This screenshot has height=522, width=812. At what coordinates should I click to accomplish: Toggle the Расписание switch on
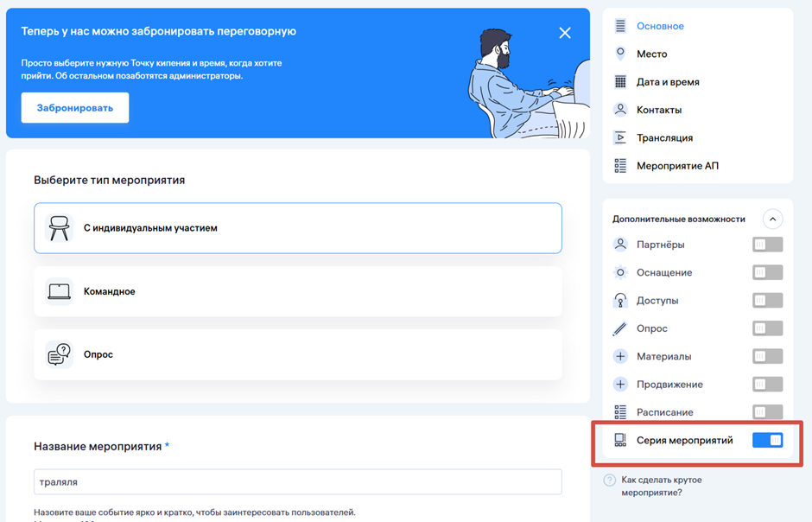767,412
